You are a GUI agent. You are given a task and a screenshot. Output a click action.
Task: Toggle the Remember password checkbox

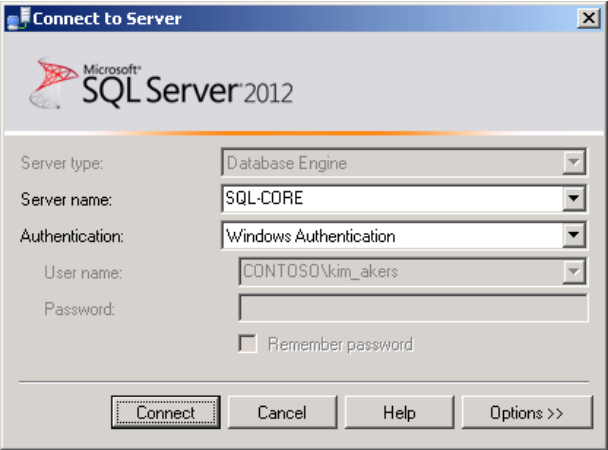pos(247,344)
